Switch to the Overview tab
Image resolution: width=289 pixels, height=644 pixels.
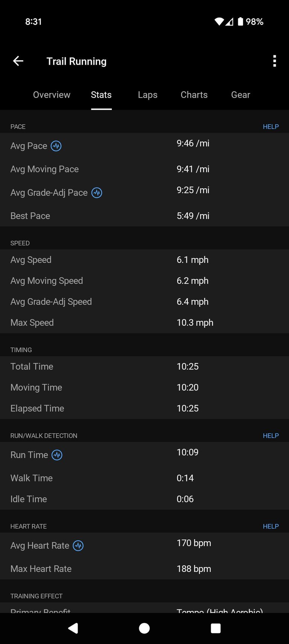[x=52, y=95]
